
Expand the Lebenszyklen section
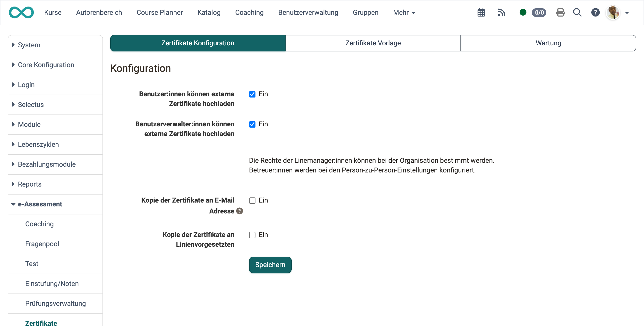pyautogui.click(x=55, y=144)
